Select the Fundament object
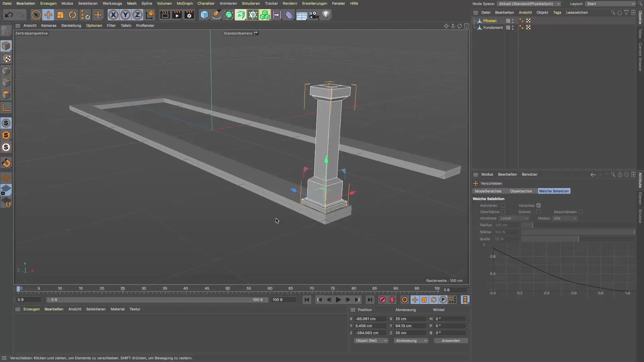Image resolution: width=644 pixels, height=362 pixels. coord(493,27)
